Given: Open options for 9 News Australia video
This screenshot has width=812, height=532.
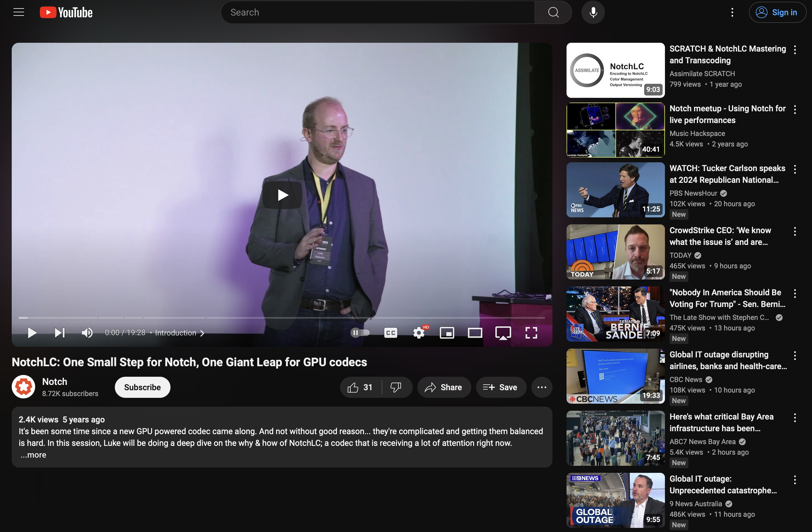Looking at the screenshot, I should 795,480.
